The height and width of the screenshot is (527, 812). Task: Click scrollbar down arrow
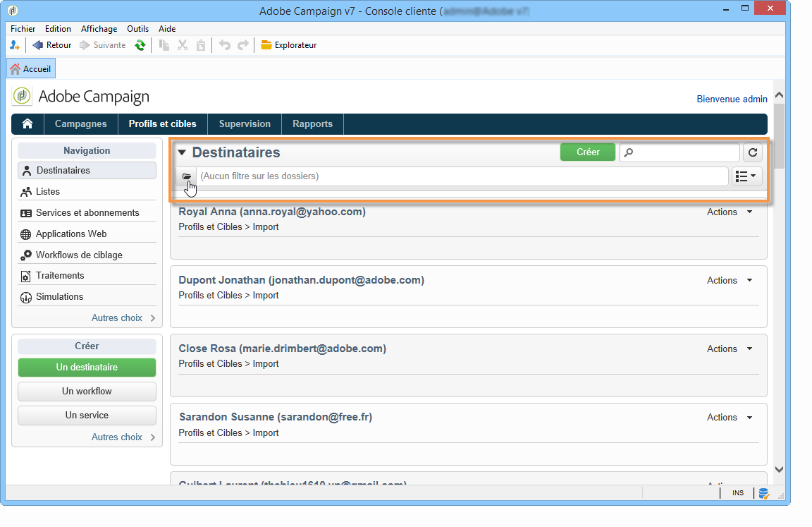(779, 469)
